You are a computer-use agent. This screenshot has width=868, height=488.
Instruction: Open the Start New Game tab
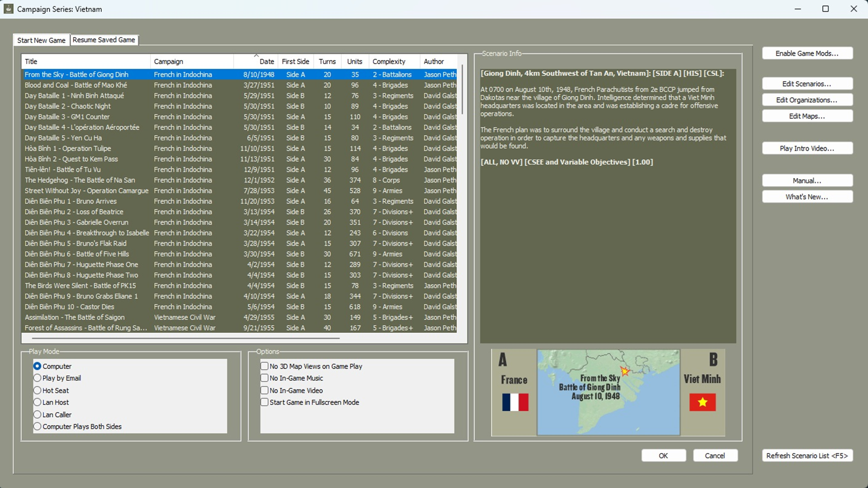tap(41, 40)
